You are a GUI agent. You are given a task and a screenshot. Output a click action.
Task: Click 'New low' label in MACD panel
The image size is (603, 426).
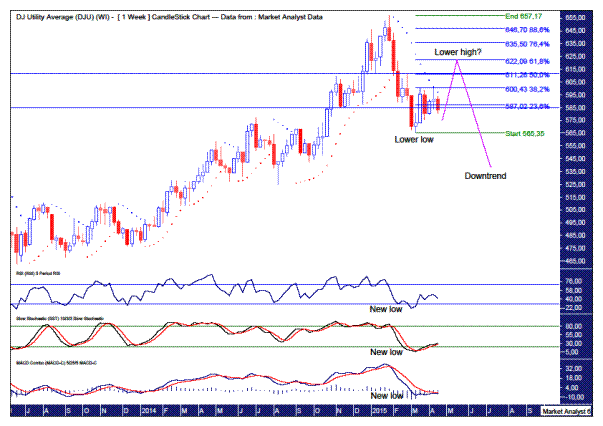[387, 396]
